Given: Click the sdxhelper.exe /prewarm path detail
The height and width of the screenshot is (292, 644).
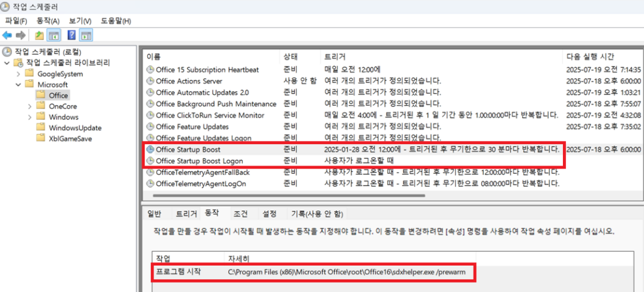Looking at the screenshot, I should pyautogui.click(x=347, y=272).
